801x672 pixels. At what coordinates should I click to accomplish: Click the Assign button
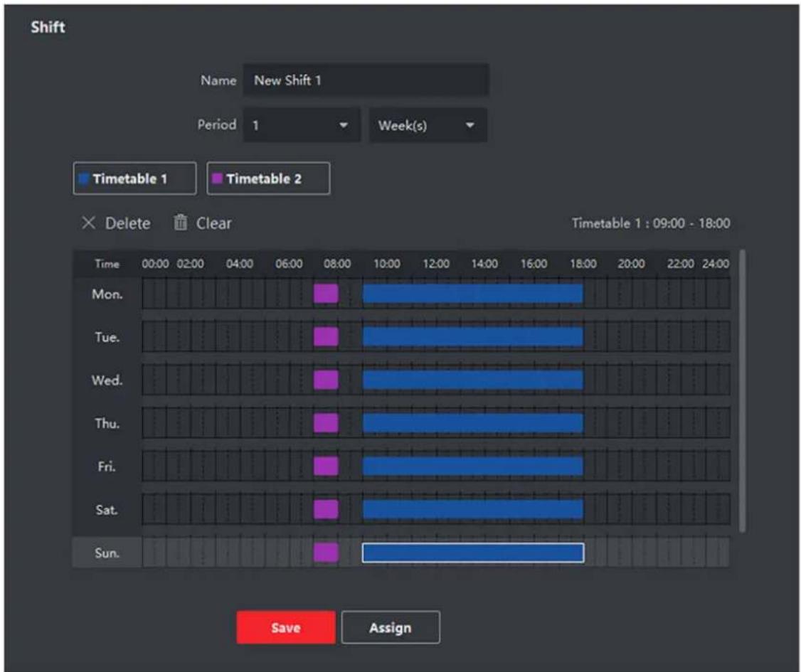click(x=391, y=628)
